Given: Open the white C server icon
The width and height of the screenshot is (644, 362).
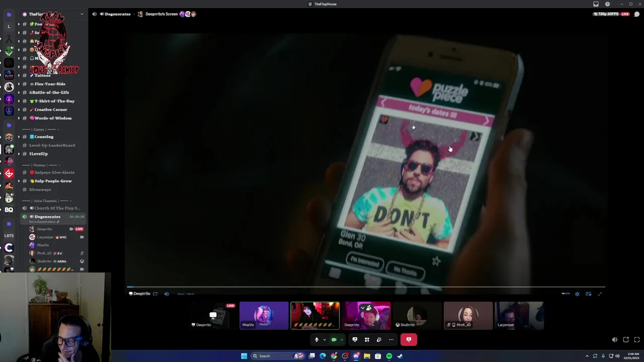Looking at the screenshot, I should 9,248.
